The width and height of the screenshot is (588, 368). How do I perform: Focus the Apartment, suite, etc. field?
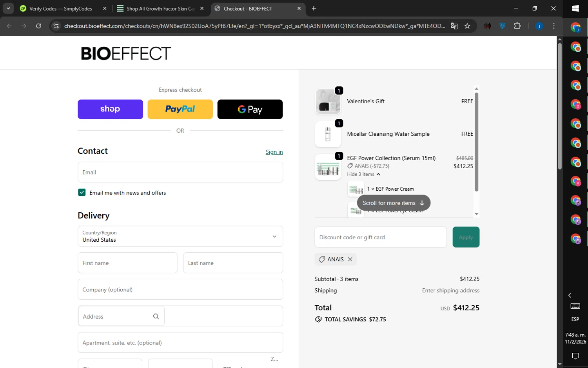180,342
